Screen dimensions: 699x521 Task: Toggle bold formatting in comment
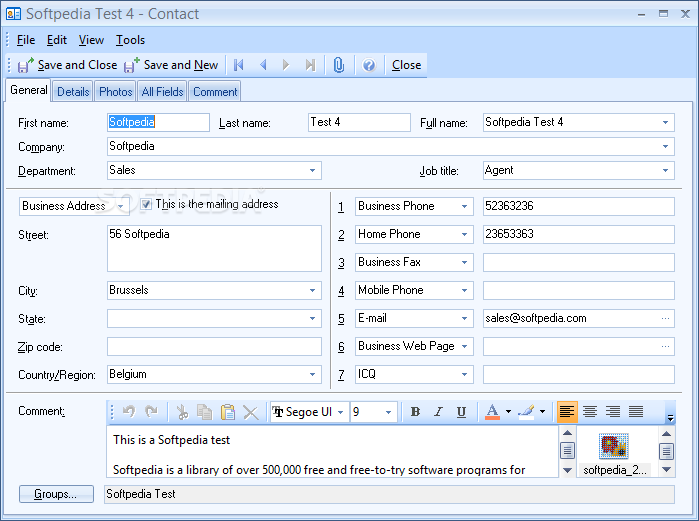coord(415,412)
